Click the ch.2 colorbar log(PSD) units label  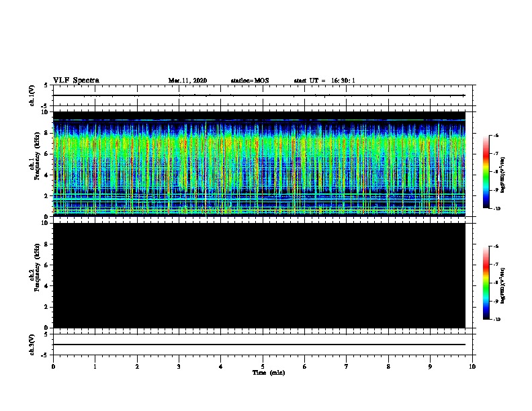[x=503, y=286]
